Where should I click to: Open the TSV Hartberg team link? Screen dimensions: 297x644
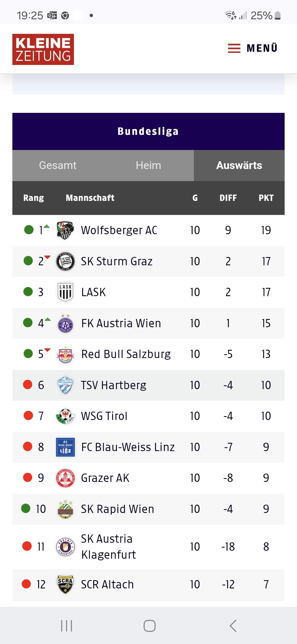pos(114,385)
